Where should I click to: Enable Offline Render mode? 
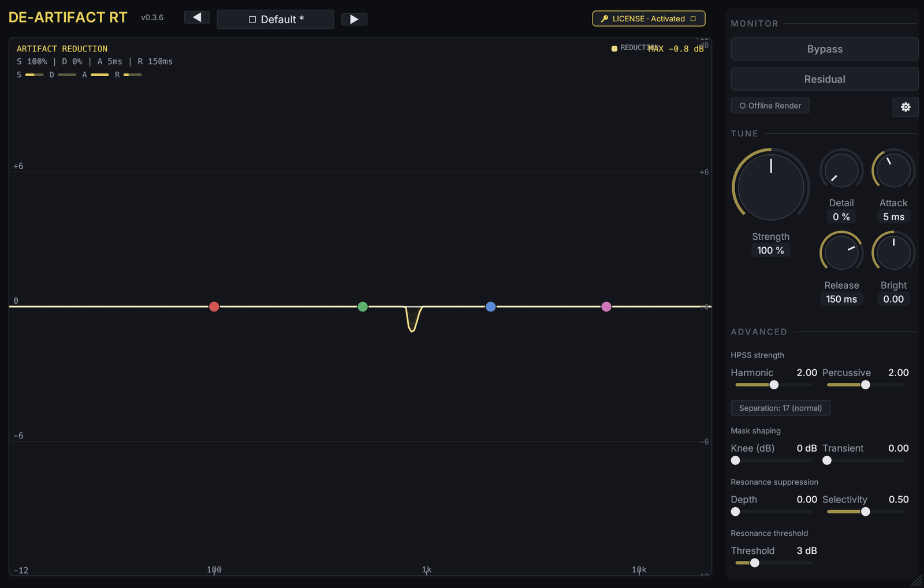coord(770,106)
